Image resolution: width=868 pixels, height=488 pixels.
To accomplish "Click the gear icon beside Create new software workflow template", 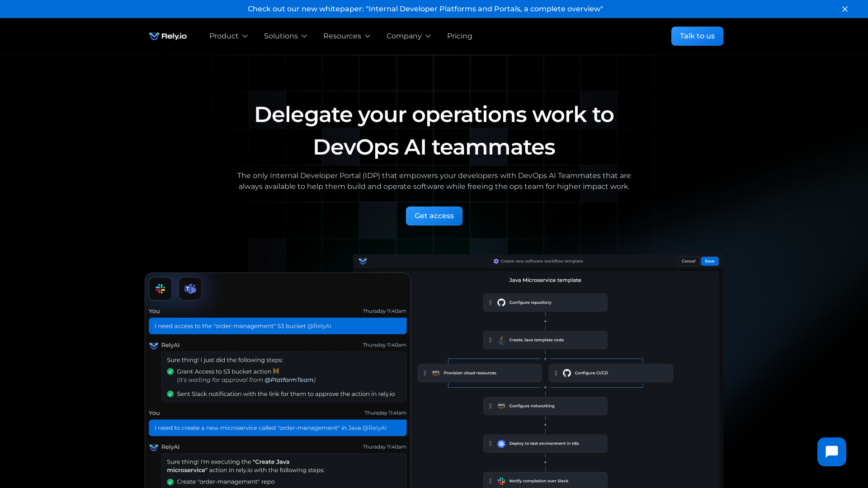I will [x=496, y=261].
